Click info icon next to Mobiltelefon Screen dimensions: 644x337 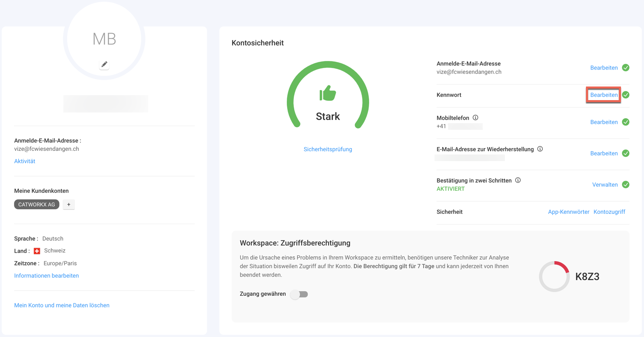click(x=475, y=118)
